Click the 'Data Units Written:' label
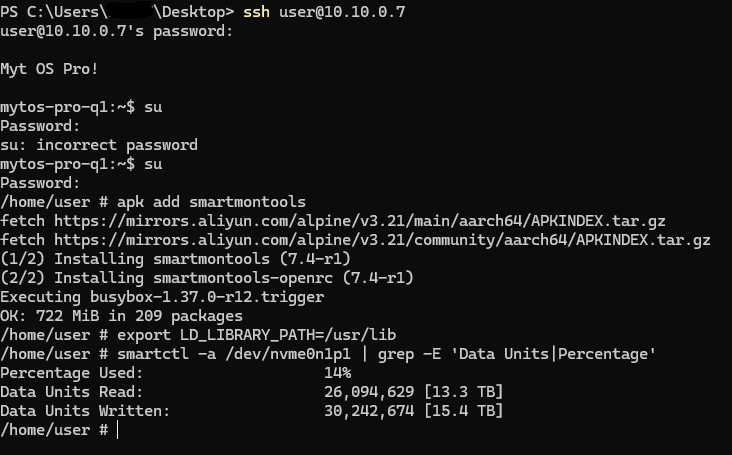 point(85,410)
